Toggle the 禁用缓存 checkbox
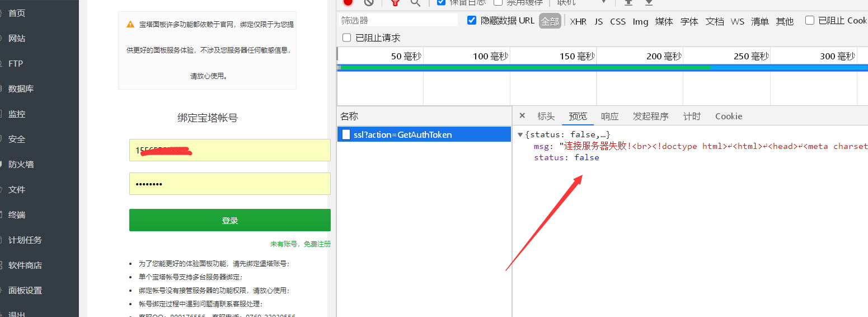 pyautogui.click(x=498, y=2)
